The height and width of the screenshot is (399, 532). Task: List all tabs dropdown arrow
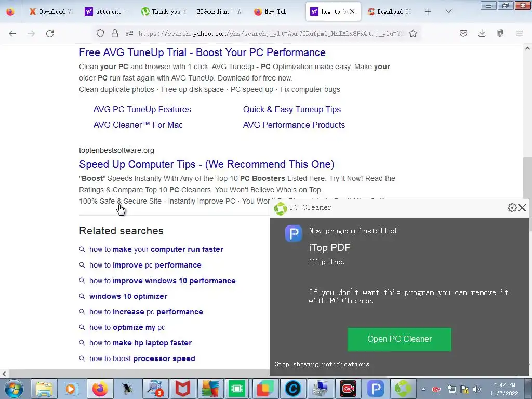pyautogui.click(x=448, y=11)
